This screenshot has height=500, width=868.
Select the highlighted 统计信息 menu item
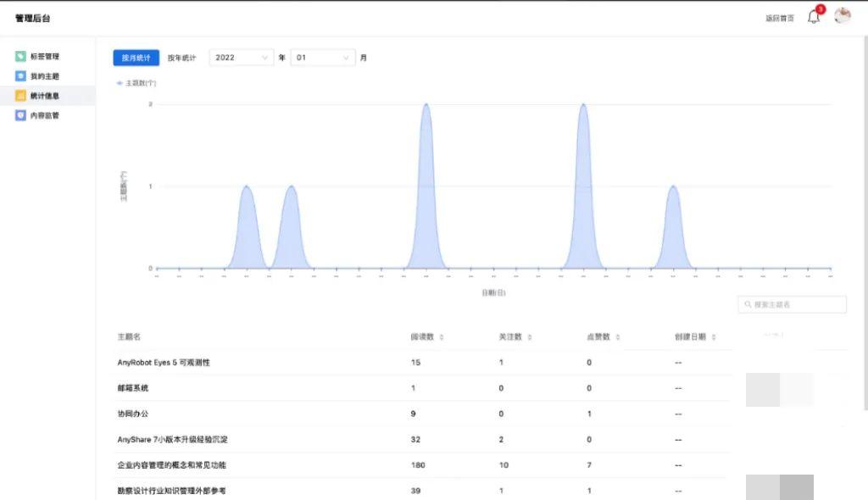[x=47, y=96]
